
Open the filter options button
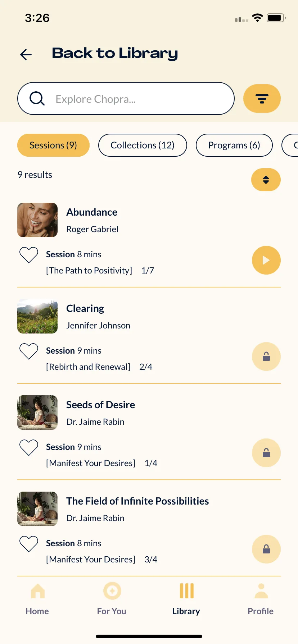(262, 98)
